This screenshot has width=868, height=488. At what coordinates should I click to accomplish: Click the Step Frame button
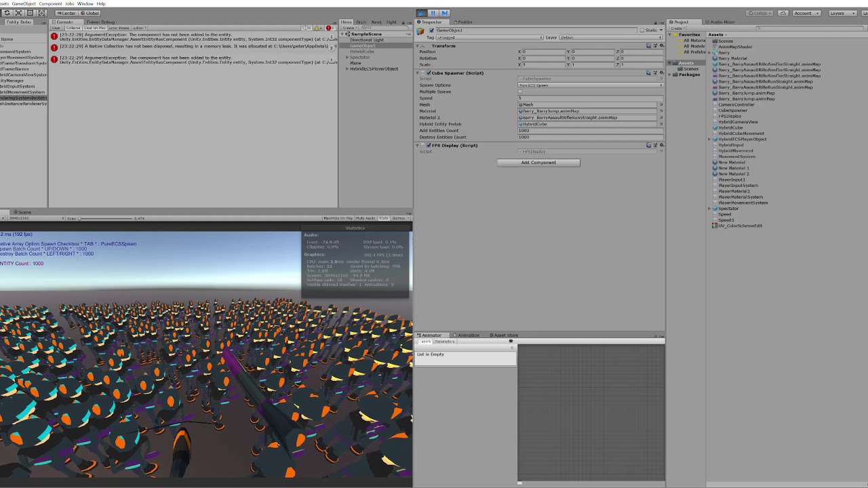[x=445, y=12]
